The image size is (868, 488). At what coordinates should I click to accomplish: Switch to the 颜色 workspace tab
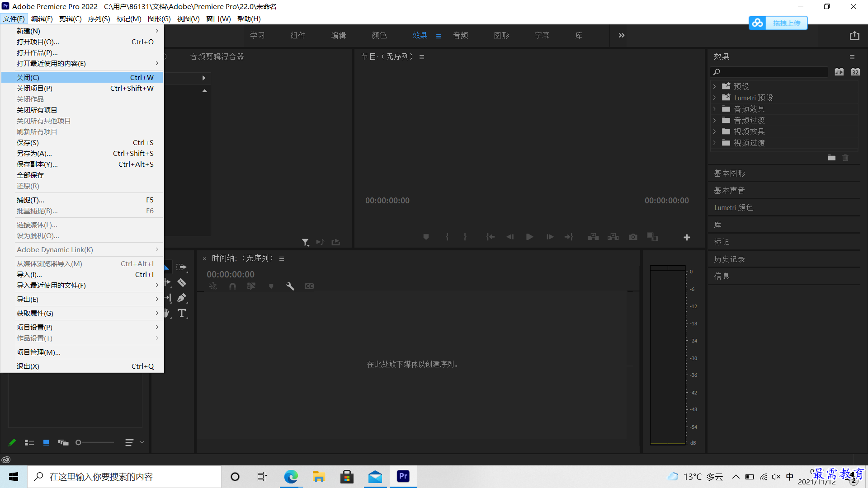379,35
